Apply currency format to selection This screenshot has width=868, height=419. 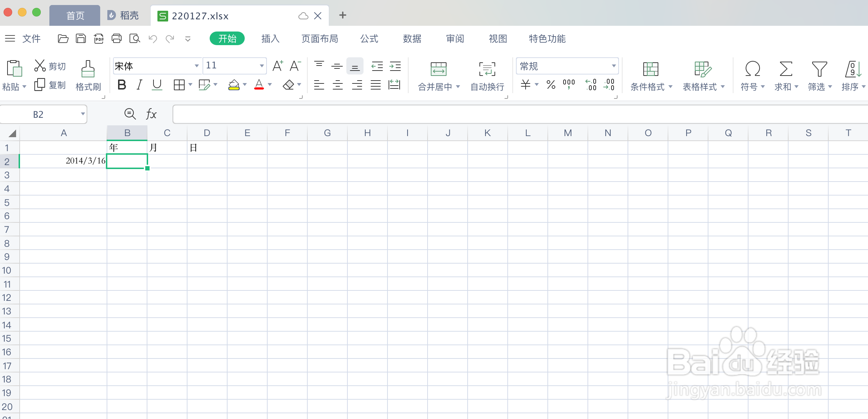pos(525,85)
